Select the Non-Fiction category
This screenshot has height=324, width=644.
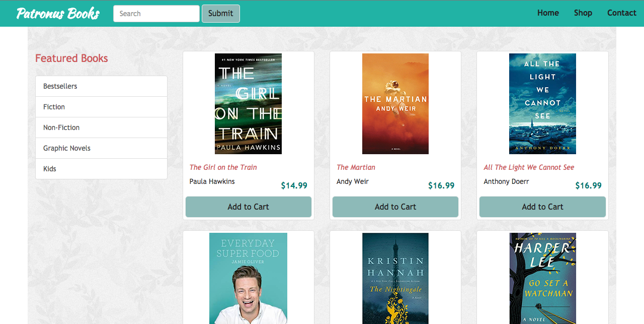point(101,127)
